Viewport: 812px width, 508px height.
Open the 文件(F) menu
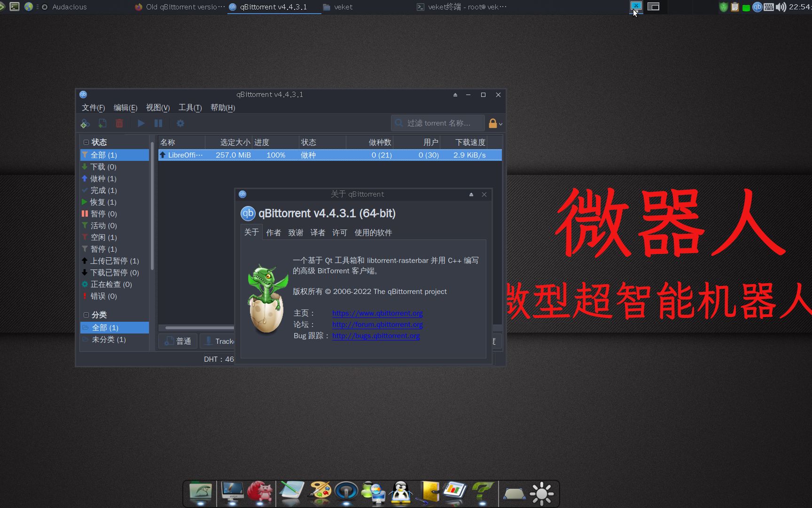[x=93, y=108]
